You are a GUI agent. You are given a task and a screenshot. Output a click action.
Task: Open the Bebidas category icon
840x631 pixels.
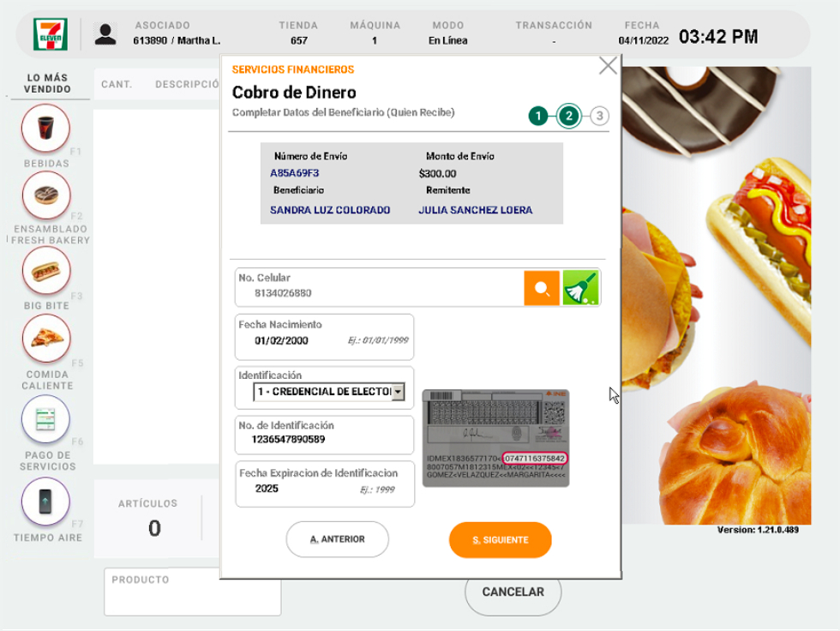coord(46,129)
